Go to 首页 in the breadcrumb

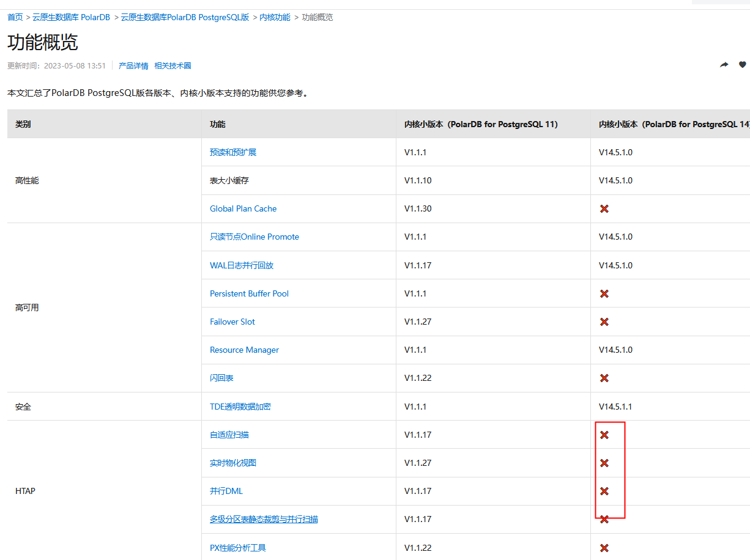[x=15, y=17]
